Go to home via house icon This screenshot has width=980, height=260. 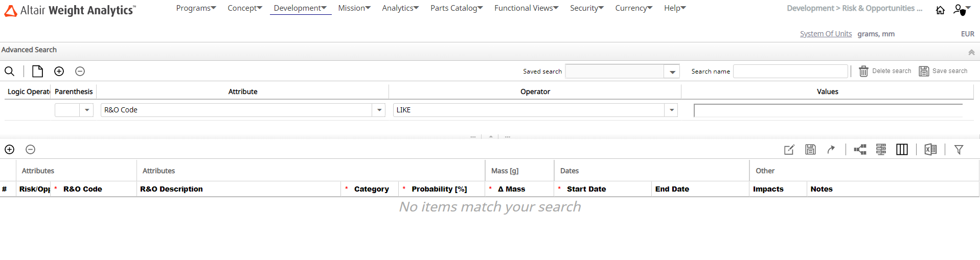point(940,10)
